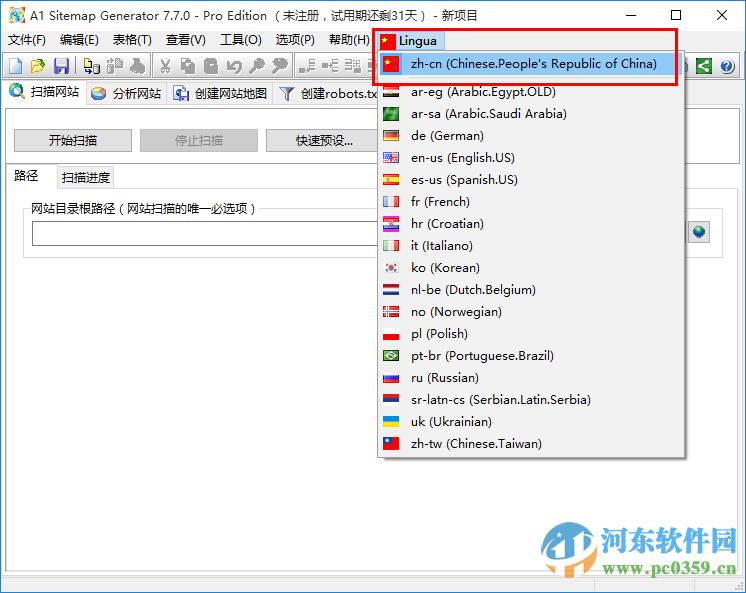Choose zh-tw (Chinese.Taiwan) language

coord(531,444)
